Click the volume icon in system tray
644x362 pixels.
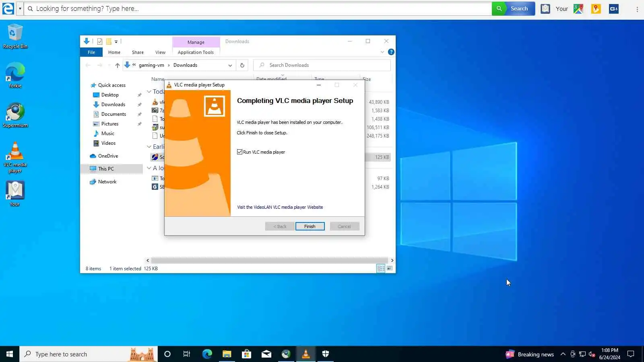click(592, 354)
